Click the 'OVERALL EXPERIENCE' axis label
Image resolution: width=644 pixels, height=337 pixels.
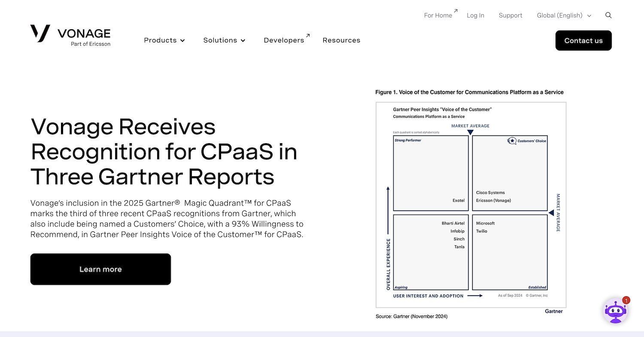389,264
